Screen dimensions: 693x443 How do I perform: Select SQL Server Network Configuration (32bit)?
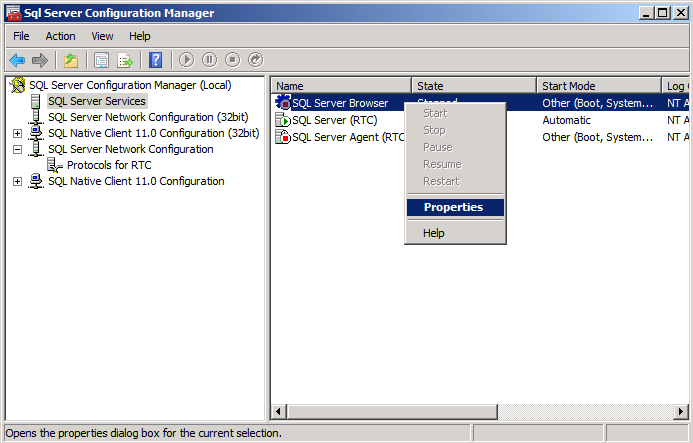coord(148,117)
